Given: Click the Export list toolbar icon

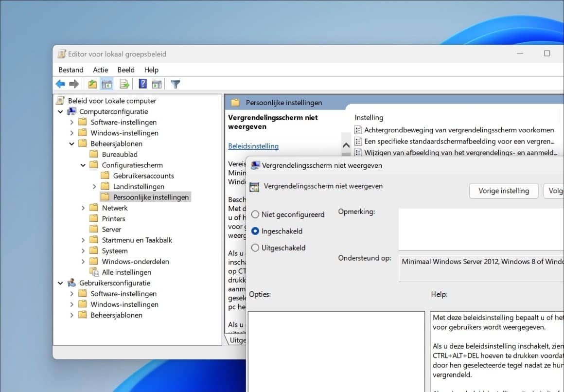Looking at the screenshot, I should click(x=124, y=84).
